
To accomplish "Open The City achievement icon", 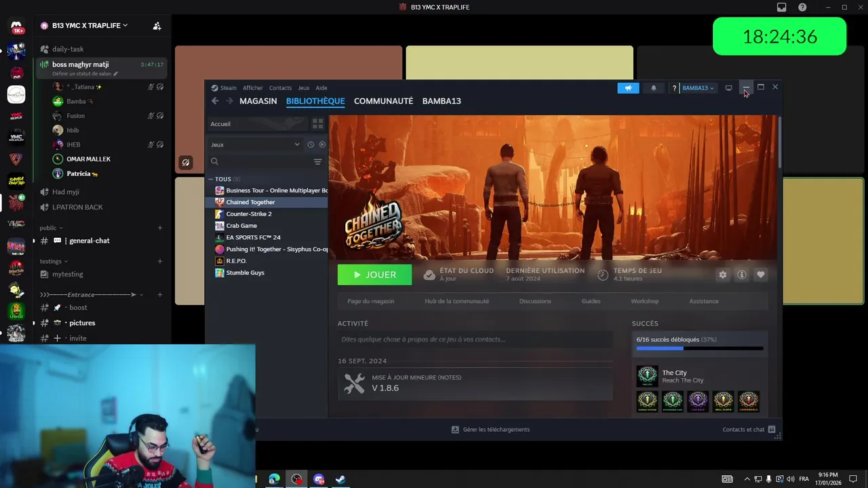I will (x=647, y=376).
